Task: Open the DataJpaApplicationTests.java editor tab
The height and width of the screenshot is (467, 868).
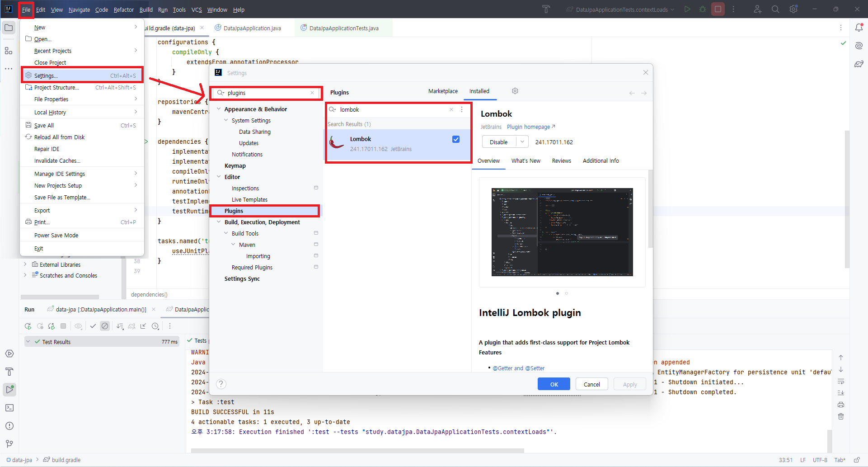Action: point(343,28)
